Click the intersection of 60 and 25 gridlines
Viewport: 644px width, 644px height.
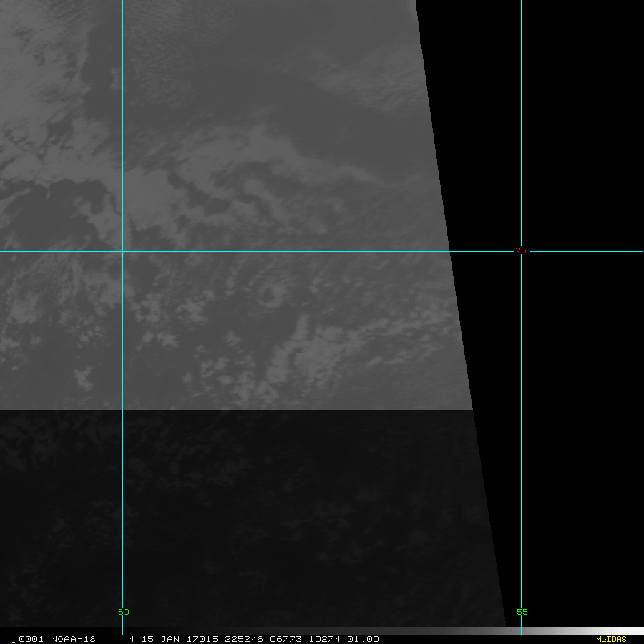point(122,251)
